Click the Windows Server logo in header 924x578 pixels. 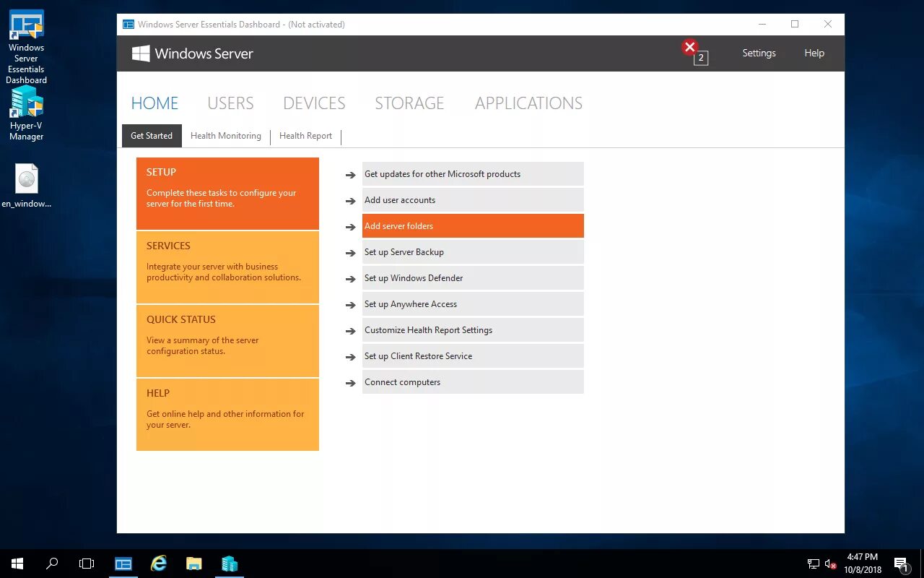coord(192,53)
